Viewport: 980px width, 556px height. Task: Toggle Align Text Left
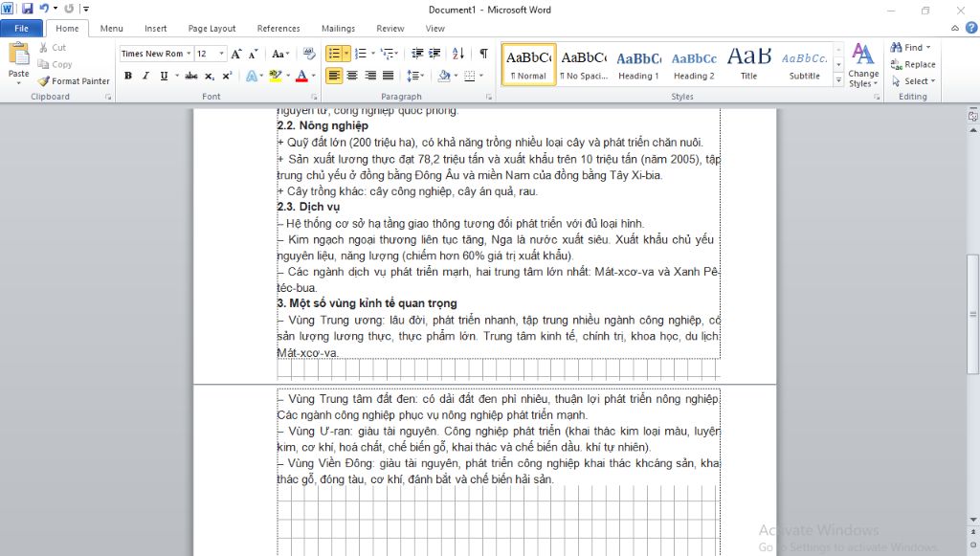pos(334,76)
